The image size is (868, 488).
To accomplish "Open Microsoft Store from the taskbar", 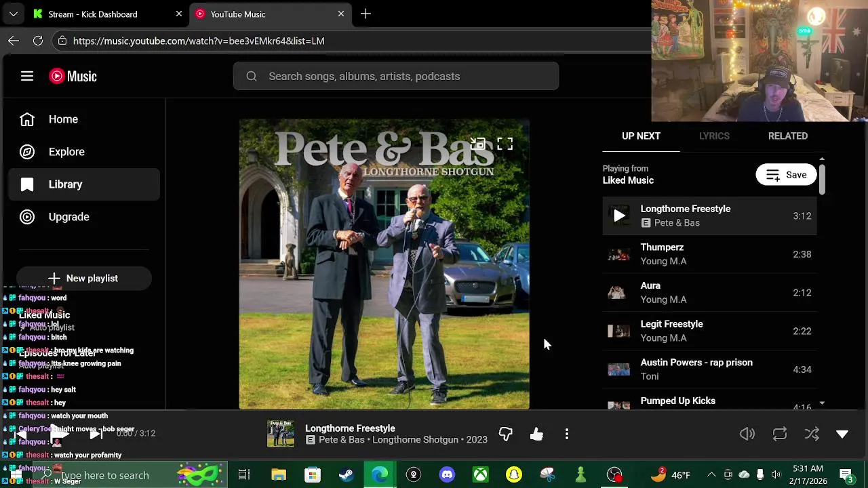I will pyautogui.click(x=312, y=475).
